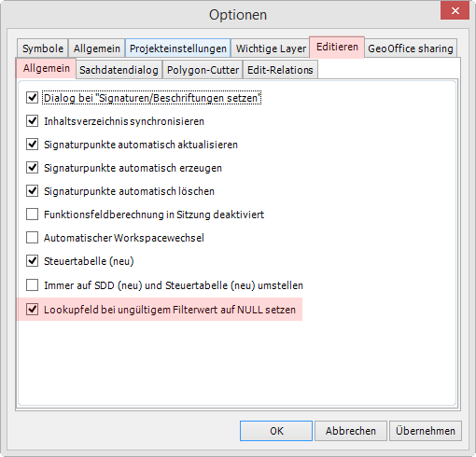Confirm the dialog with OK
This screenshot has height=457, width=476.
pyautogui.click(x=276, y=431)
